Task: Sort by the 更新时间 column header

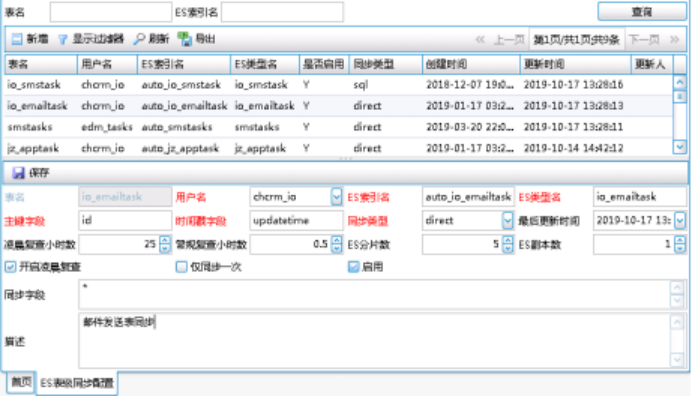Action: (575, 64)
